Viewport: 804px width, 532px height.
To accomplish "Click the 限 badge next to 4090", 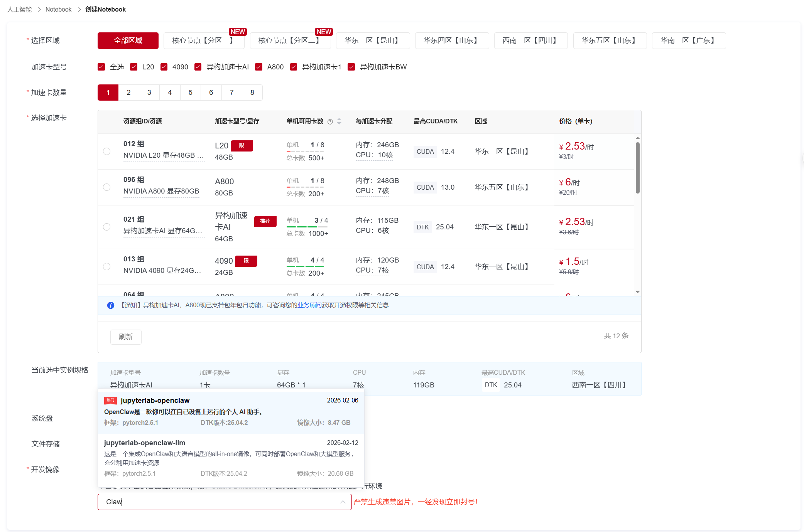I will click(246, 261).
